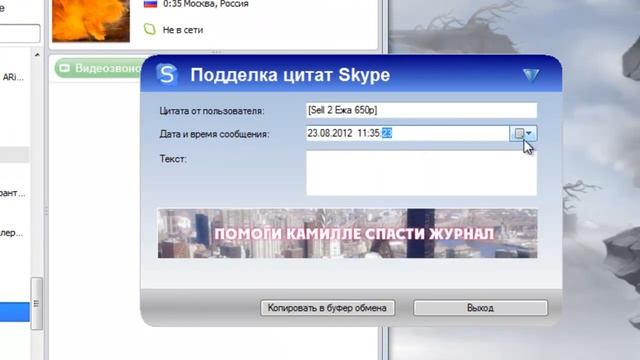The width and height of the screenshot is (640, 360).
Task: Click the contact avatar in Skype window
Action: (x=91, y=20)
